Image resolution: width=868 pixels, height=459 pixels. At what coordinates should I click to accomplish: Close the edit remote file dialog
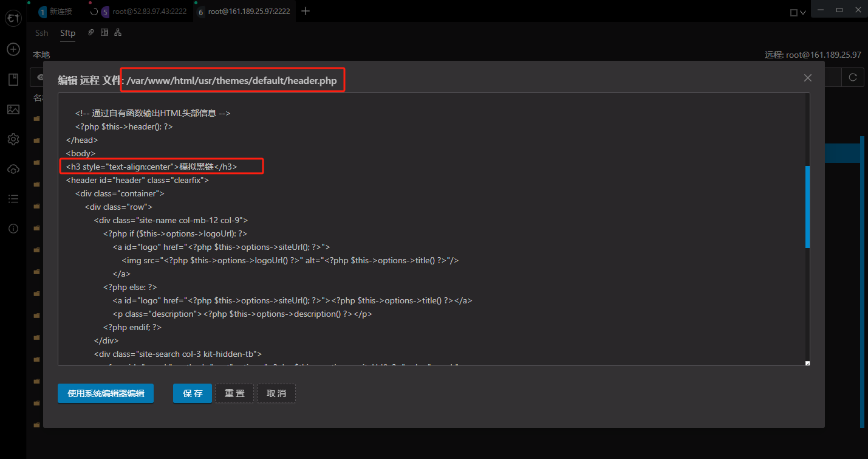pyautogui.click(x=808, y=78)
